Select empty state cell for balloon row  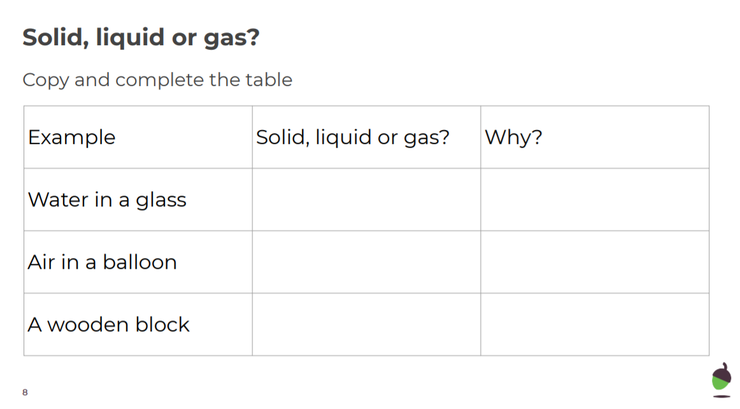tap(366, 262)
